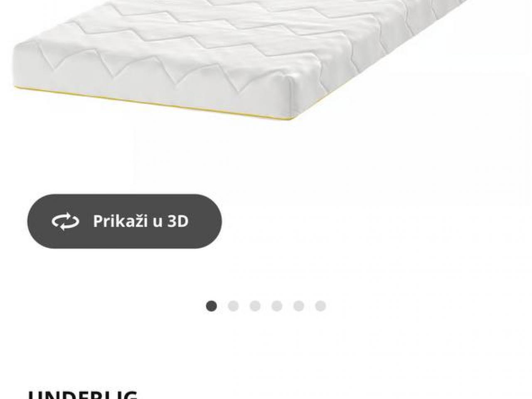Pick the middle-left gray dot, third in row
This screenshot has height=399, width=532.
tap(255, 306)
